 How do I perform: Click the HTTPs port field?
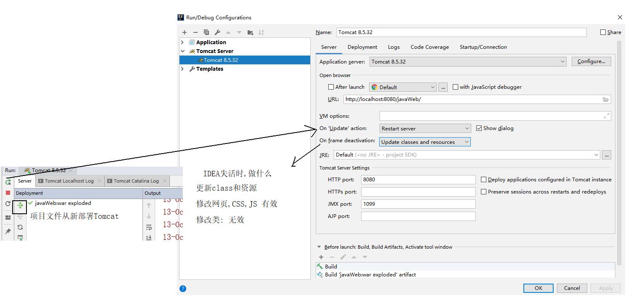(418, 192)
